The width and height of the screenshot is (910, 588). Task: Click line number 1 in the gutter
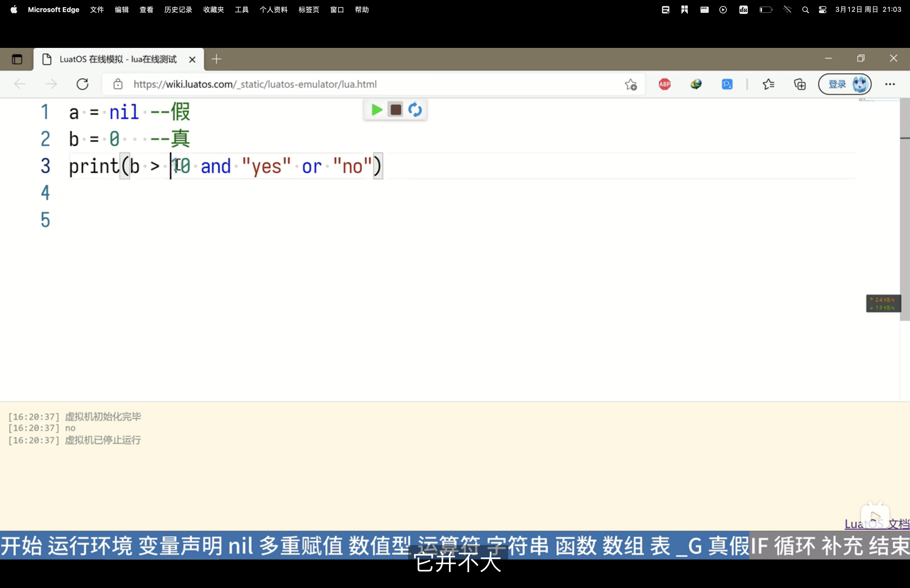tap(45, 112)
